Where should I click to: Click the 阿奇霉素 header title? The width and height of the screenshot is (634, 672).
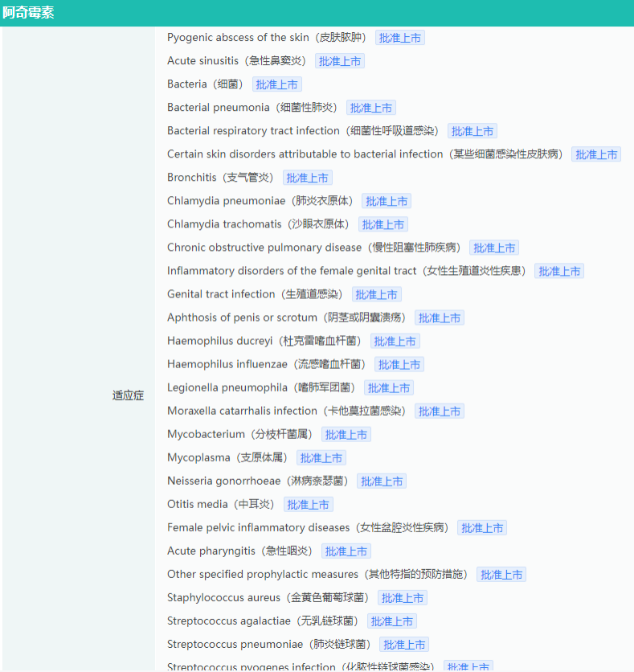[28, 13]
